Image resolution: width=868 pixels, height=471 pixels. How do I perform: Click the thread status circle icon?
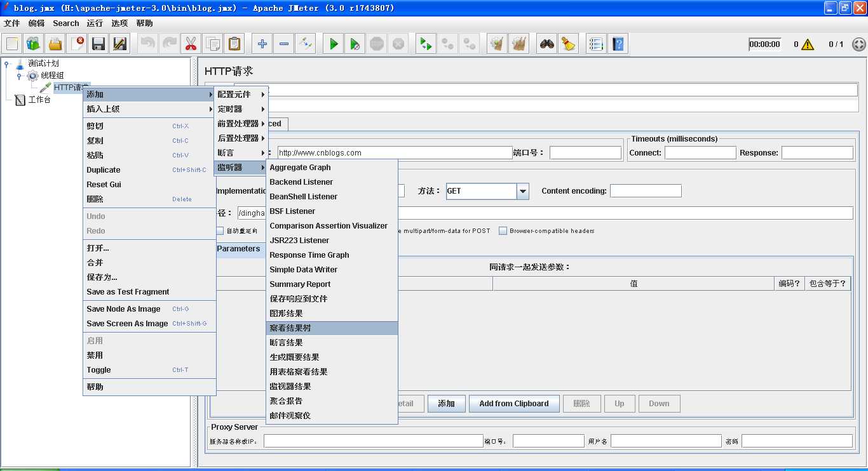tap(858, 44)
